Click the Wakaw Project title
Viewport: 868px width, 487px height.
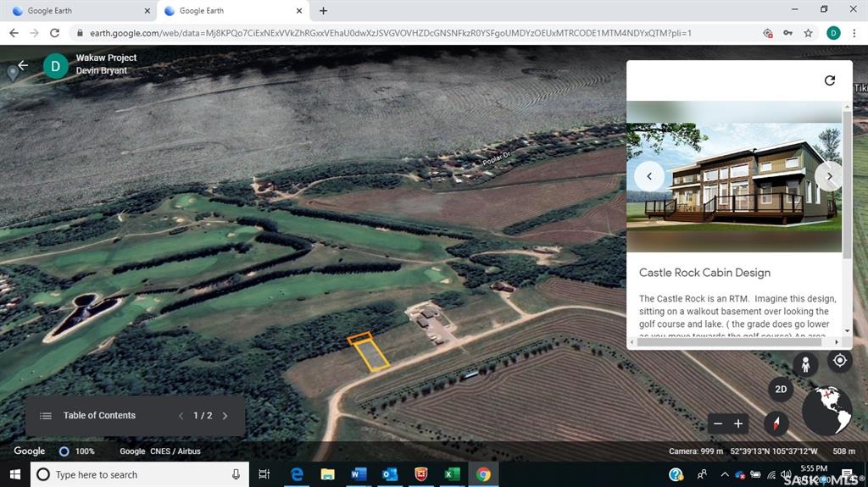tap(106, 58)
